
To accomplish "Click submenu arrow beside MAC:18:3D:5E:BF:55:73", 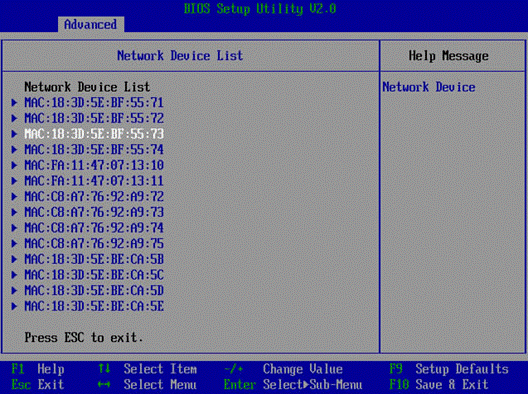I will 14,134.
